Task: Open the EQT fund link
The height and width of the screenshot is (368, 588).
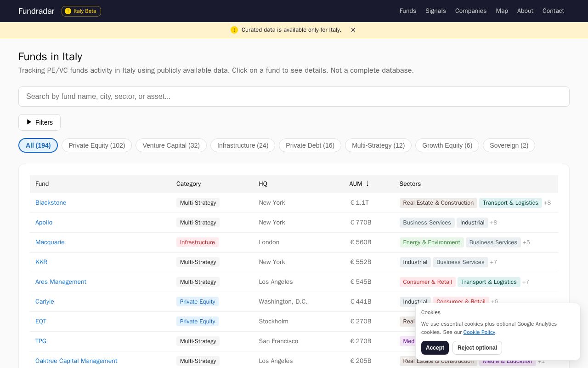Action: coord(41,322)
